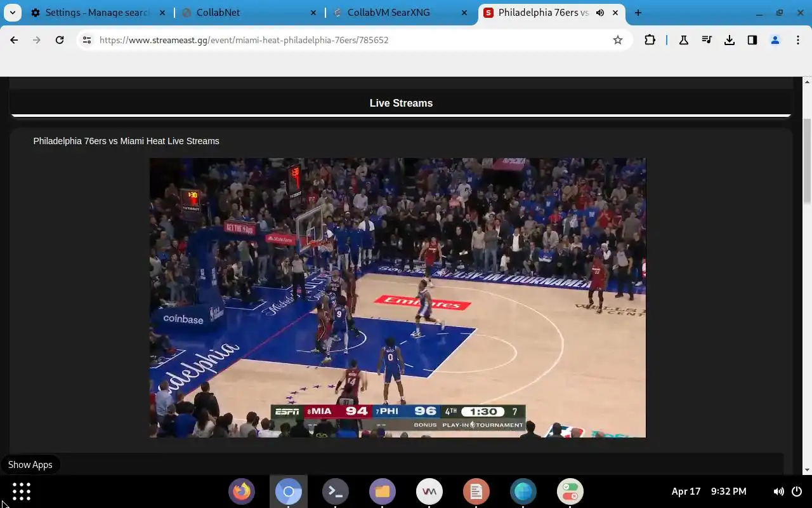Open a new browser tab
The height and width of the screenshot is (508, 812).
[x=638, y=13]
